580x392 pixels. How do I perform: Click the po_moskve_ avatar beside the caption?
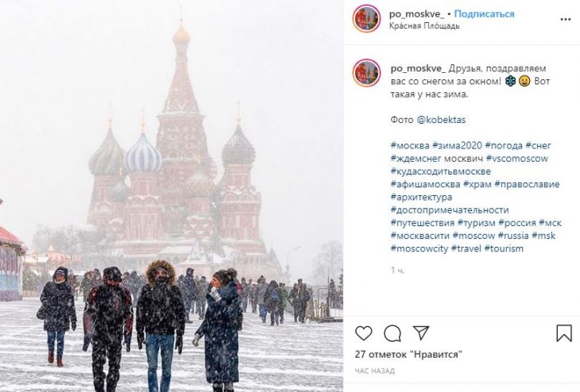pyautogui.click(x=366, y=73)
